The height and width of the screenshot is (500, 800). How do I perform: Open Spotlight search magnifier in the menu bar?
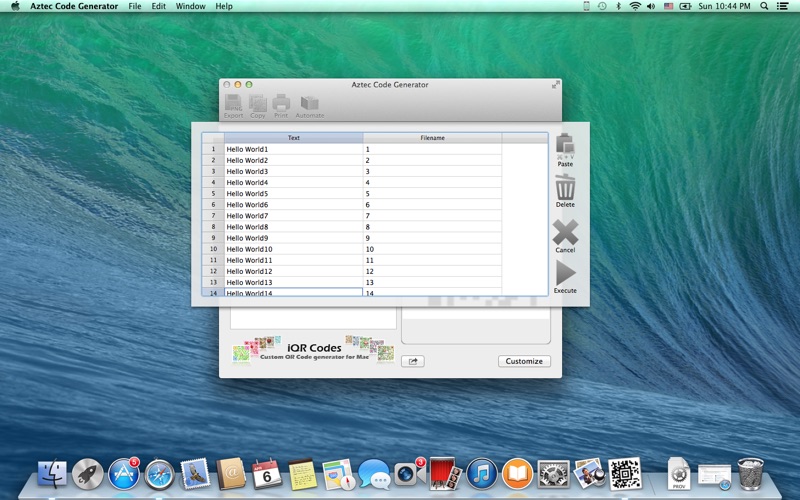[764, 6]
